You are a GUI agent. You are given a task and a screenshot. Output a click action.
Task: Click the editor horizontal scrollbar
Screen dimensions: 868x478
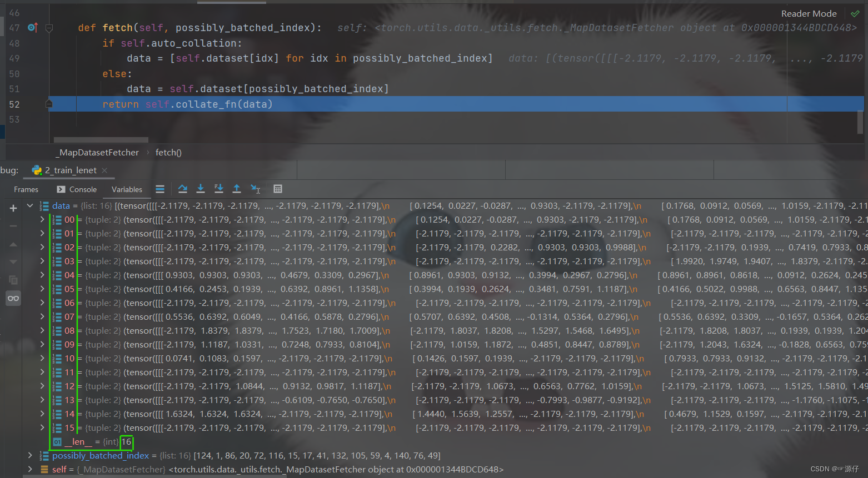101,140
